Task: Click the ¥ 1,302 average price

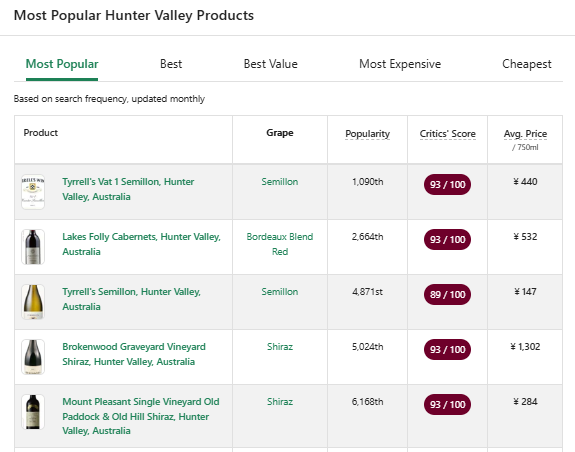Action: pos(525,347)
